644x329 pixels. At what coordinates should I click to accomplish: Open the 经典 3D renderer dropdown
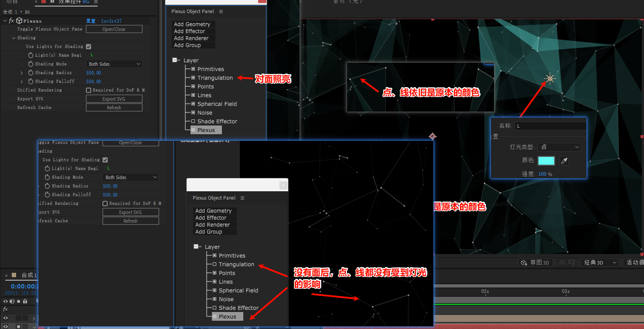(x=600, y=262)
